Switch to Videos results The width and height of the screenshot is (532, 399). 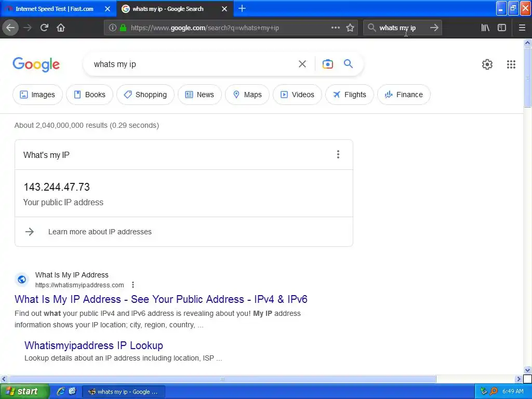pos(297,95)
